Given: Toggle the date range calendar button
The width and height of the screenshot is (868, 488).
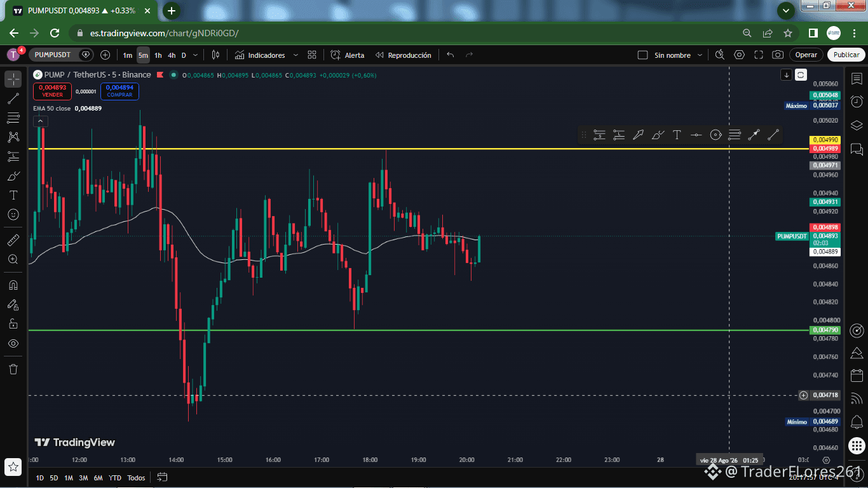Looking at the screenshot, I should [162, 477].
